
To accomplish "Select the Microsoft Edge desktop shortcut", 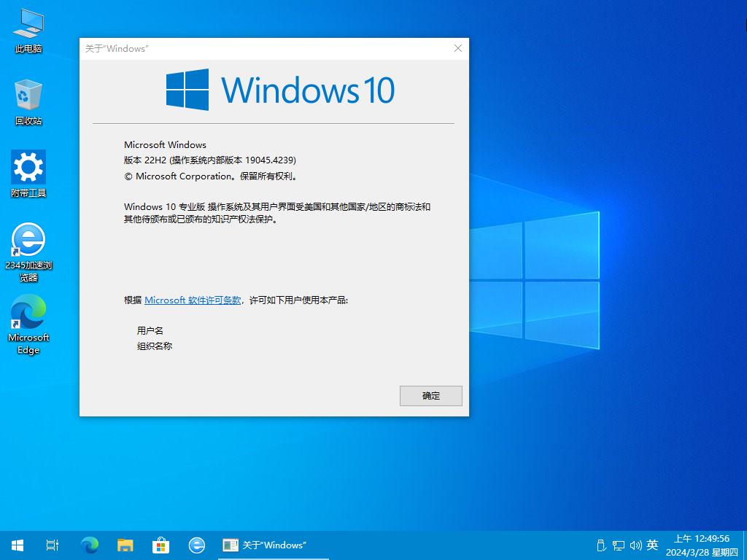I will click(28, 324).
